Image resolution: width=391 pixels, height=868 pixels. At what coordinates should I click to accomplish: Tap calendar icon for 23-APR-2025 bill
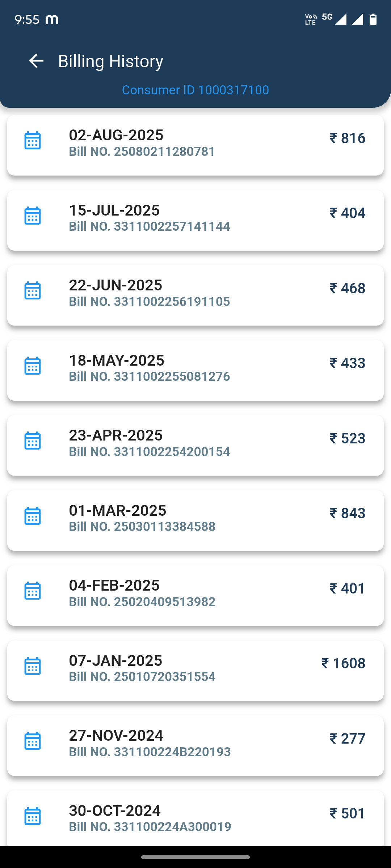[x=33, y=441]
